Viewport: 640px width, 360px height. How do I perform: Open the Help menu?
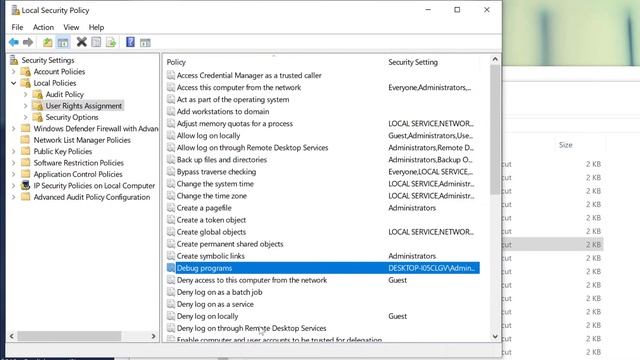[96, 27]
